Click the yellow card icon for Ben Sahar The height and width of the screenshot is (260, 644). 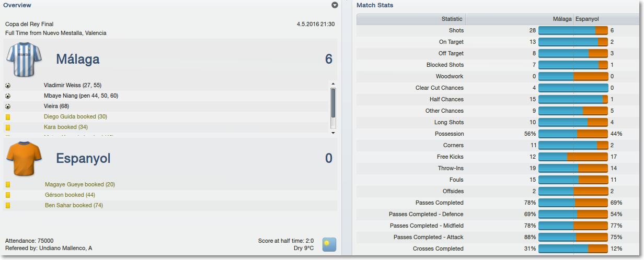click(8, 206)
